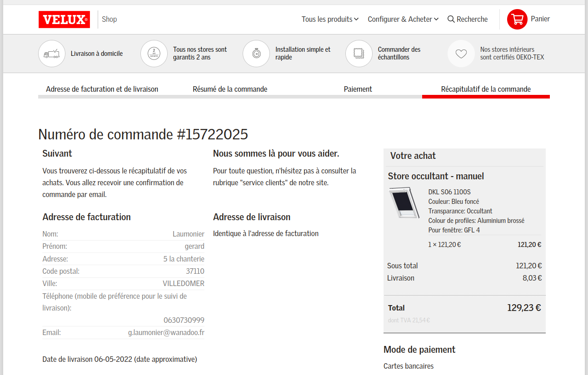Screen dimensions: 588x375
Task: Open the red shopping cart icon
Action: [x=517, y=19]
